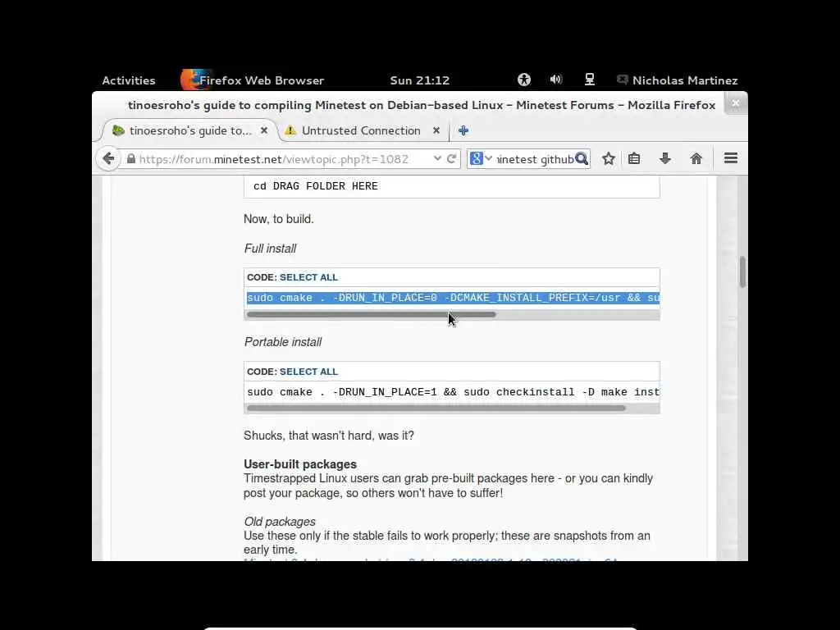Click the search magnifier icon
The width and height of the screenshot is (840, 630).
pyautogui.click(x=582, y=158)
